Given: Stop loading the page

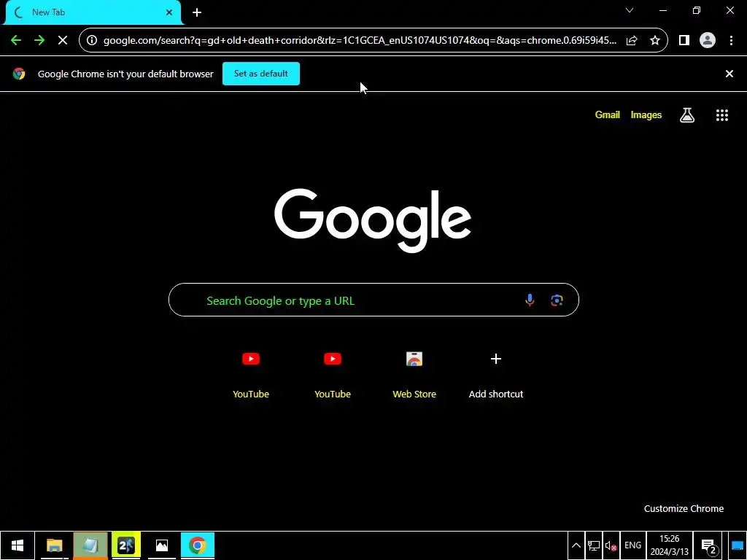Looking at the screenshot, I should pyautogui.click(x=63, y=41).
